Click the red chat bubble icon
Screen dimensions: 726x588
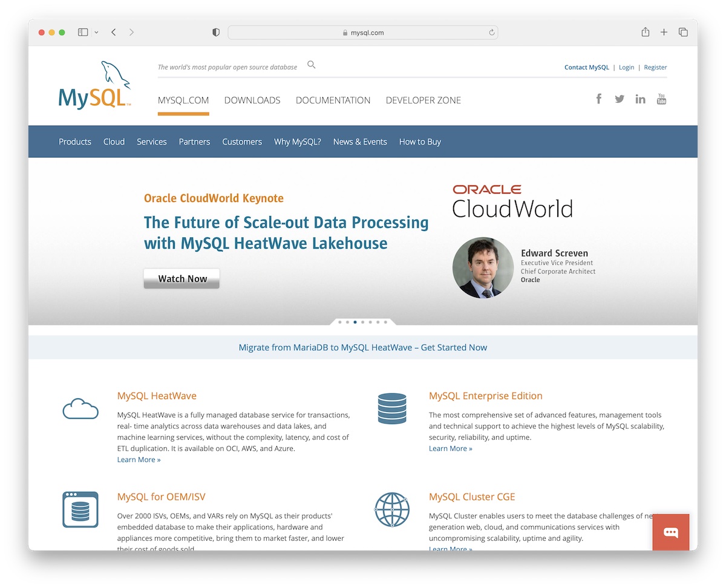click(670, 532)
